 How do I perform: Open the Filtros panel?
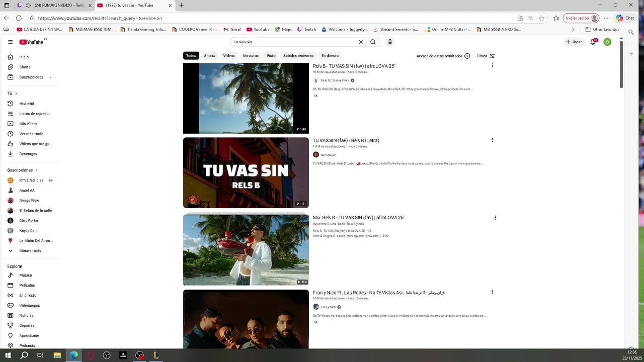[x=486, y=56]
